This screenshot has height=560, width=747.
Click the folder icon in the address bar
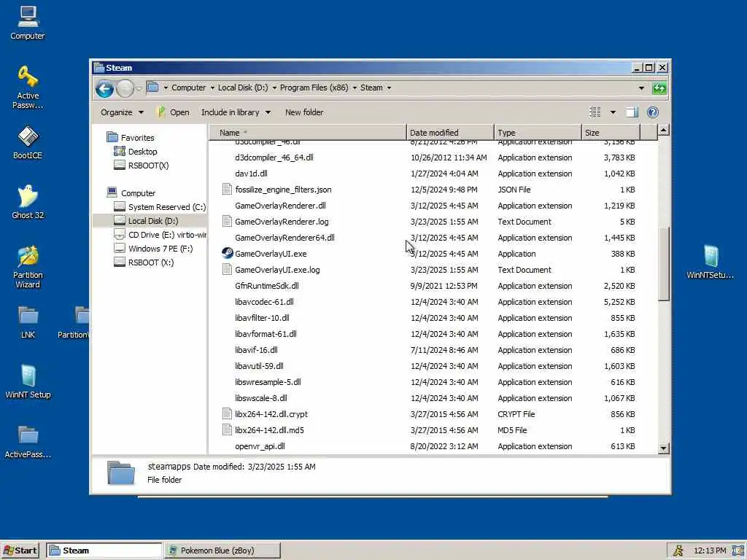pyautogui.click(x=152, y=87)
